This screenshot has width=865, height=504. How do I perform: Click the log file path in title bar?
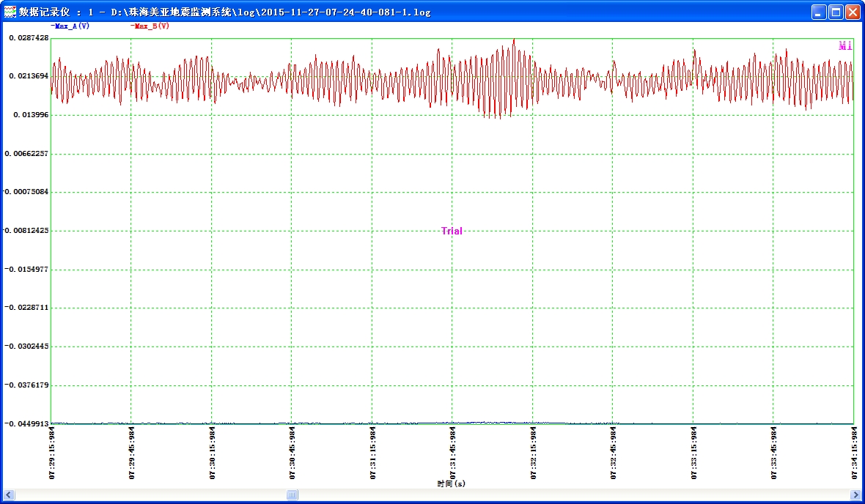[270, 12]
